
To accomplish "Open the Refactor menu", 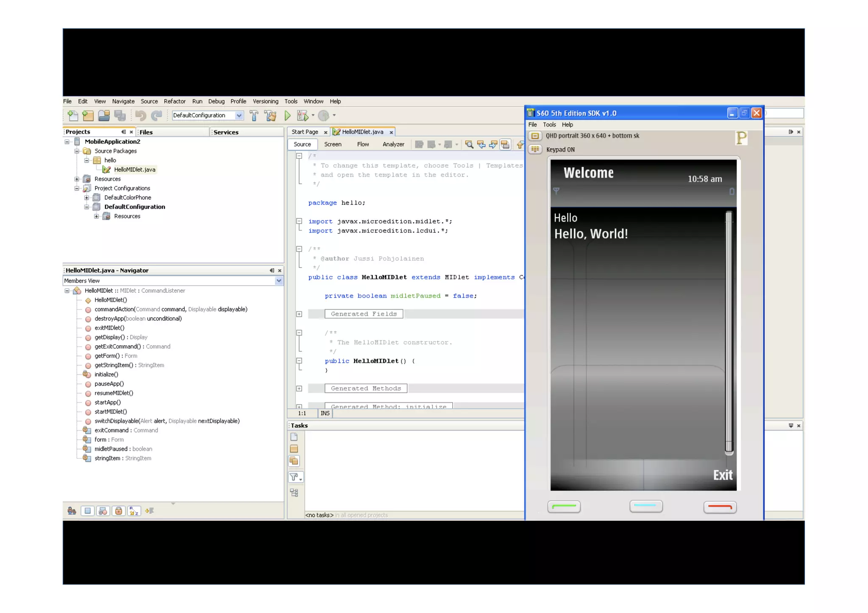I will point(175,101).
